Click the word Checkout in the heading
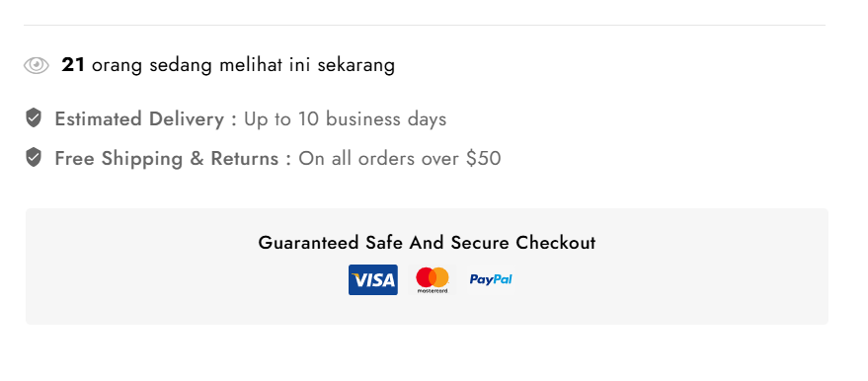The width and height of the screenshot is (868, 381). click(x=556, y=243)
